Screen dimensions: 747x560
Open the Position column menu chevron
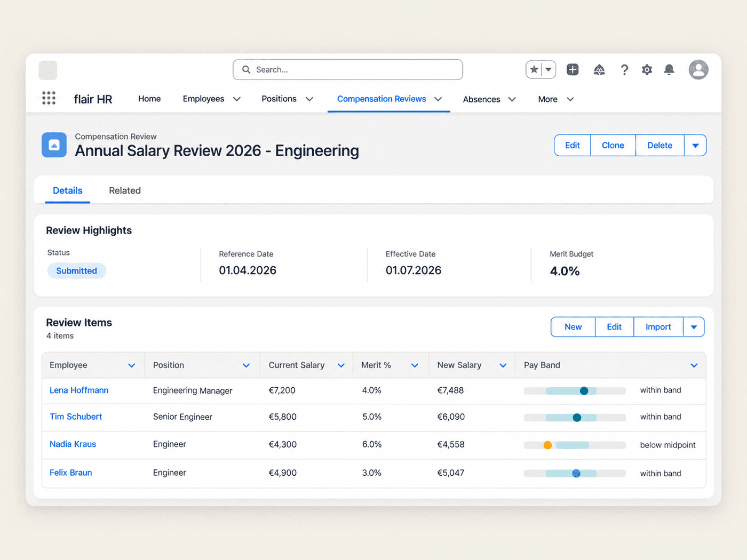[x=247, y=365]
